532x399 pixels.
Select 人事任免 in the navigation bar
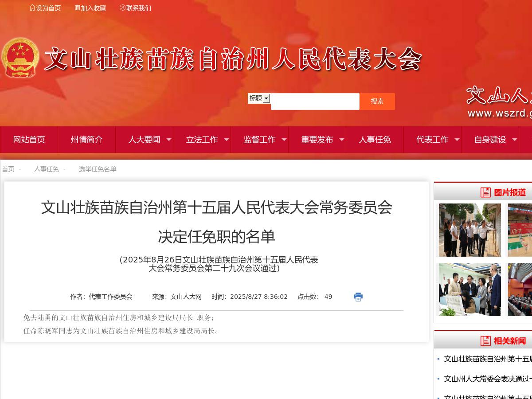tap(375, 140)
